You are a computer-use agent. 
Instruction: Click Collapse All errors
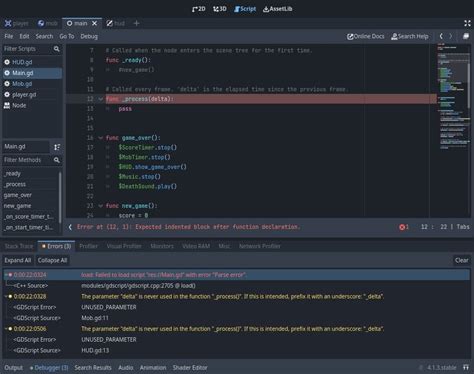(52, 260)
